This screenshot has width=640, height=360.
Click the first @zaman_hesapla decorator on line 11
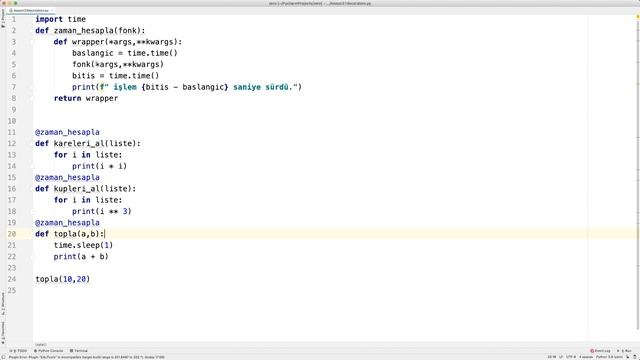click(x=67, y=132)
